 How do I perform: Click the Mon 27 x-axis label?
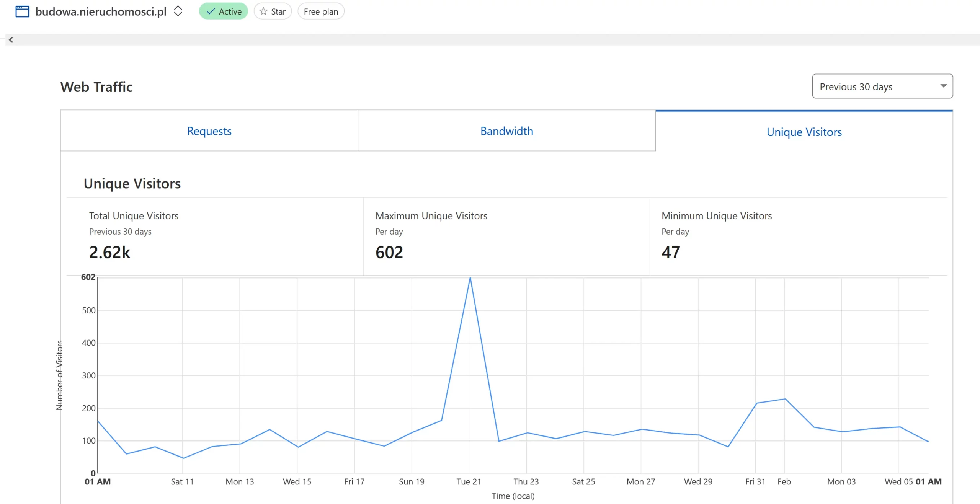[641, 482]
